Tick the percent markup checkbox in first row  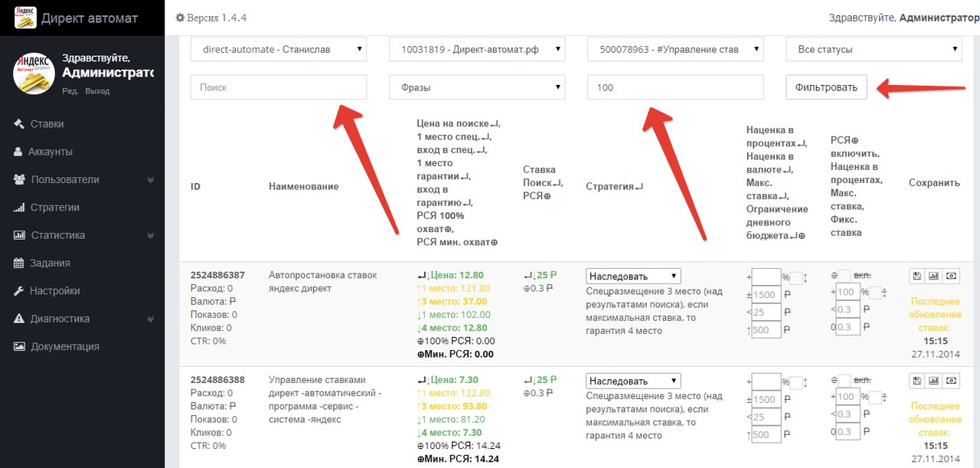point(796,277)
